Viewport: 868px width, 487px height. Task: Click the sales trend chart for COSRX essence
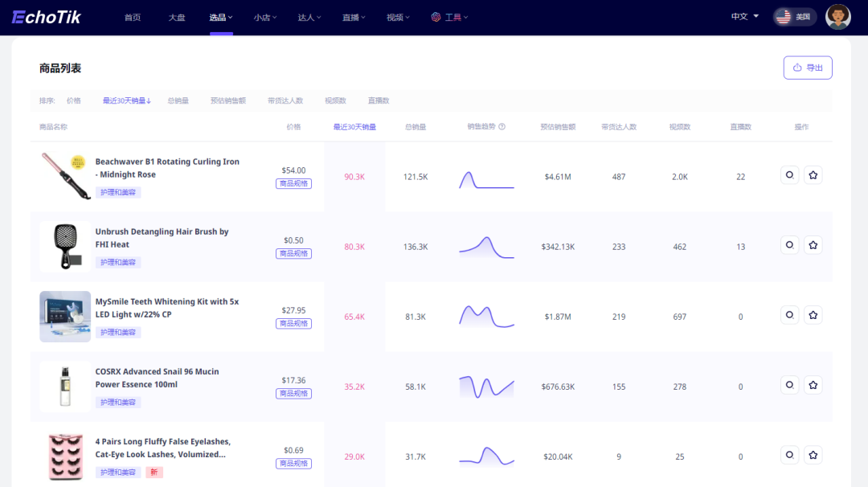tap(486, 387)
